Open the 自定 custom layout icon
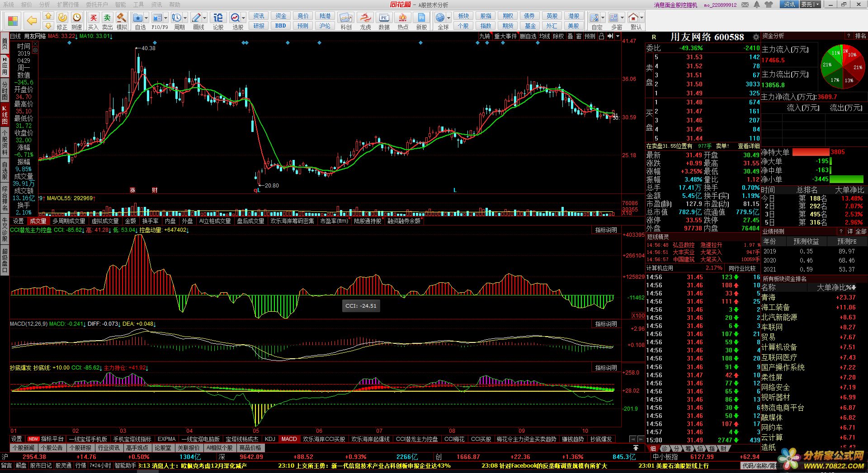The width and height of the screenshot is (868, 473). (x=595, y=18)
